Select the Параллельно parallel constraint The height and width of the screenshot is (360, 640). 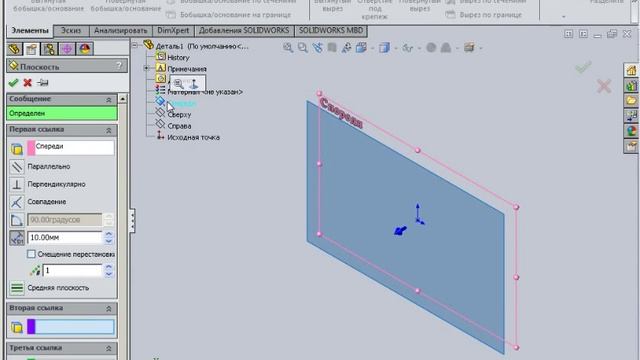click(17, 167)
